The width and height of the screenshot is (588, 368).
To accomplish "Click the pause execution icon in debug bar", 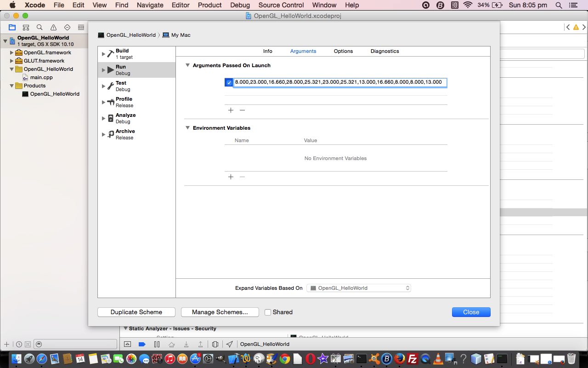I will click(157, 344).
